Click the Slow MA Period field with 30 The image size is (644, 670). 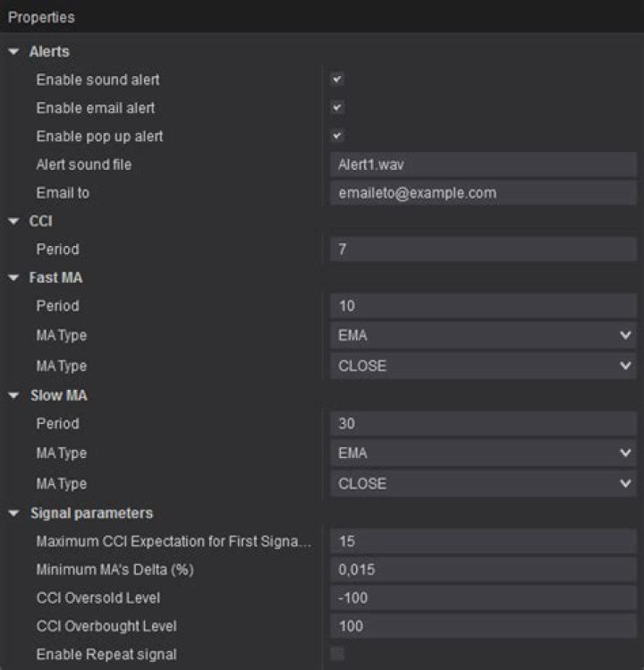point(483,424)
